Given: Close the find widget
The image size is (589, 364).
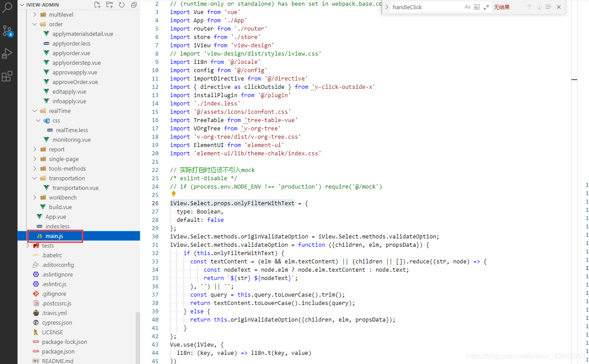Looking at the screenshot, I should [x=559, y=7].
